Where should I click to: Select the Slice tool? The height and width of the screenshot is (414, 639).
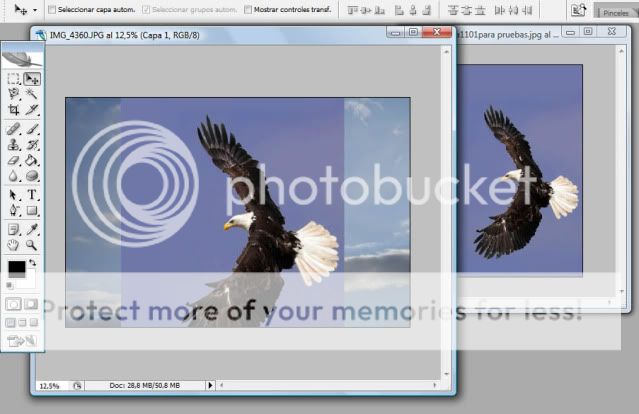click(32, 109)
